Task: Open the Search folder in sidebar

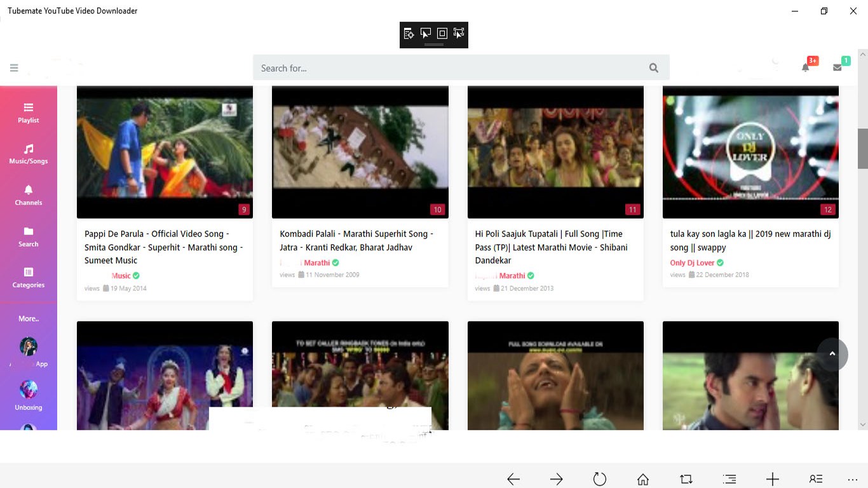Action: (29, 237)
